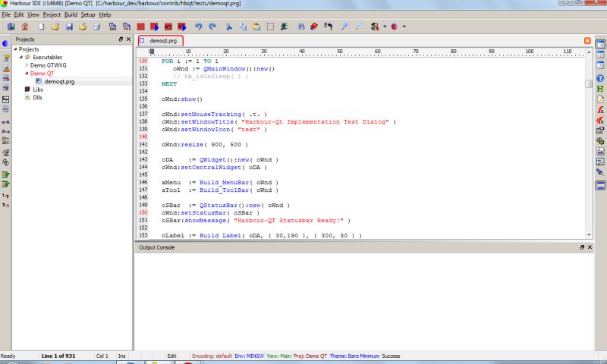Float the Output Console panel
Image resolution: width=607 pixels, height=364 pixels.
coord(583,247)
